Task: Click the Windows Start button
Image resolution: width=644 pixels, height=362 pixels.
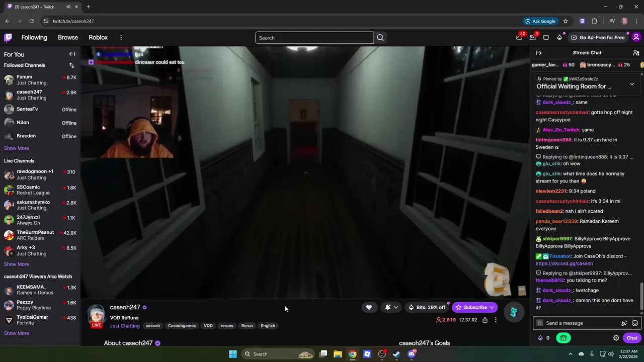Action: tap(233, 354)
